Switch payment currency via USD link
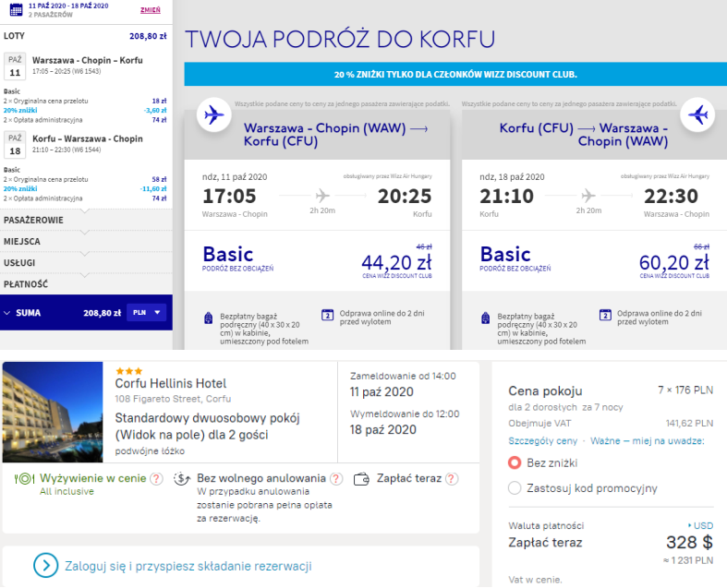The width and height of the screenshot is (727, 588). click(701, 525)
